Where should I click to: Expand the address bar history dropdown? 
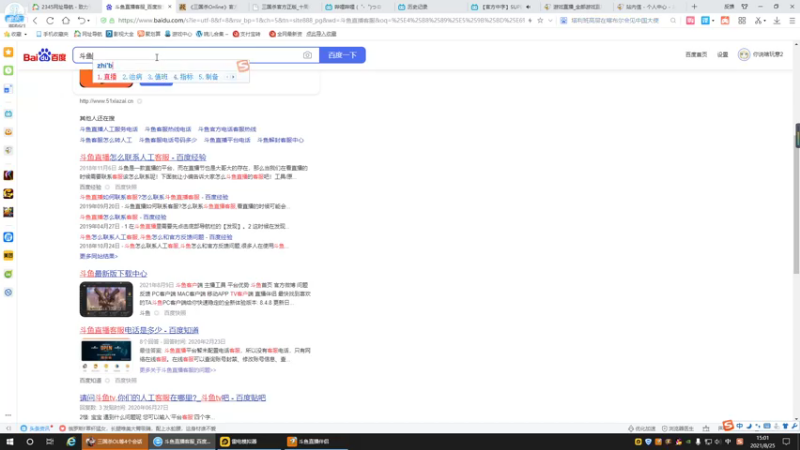pos(550,21)
